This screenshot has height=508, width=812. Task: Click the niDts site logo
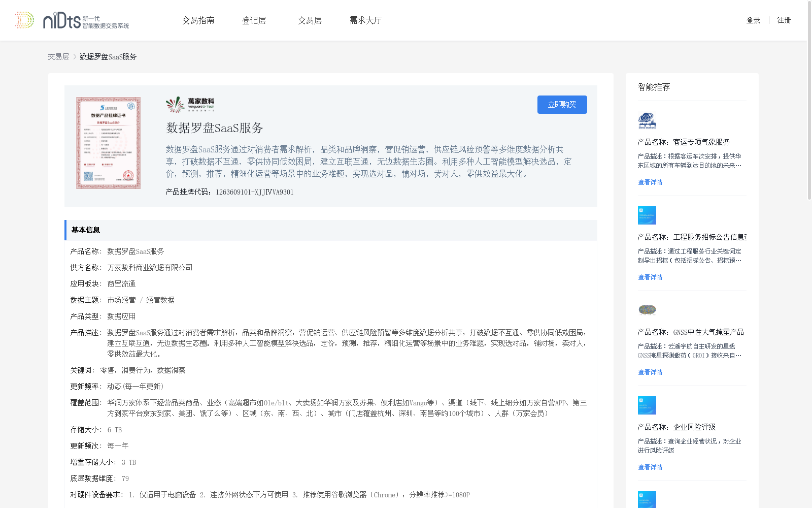click(72, 20)
